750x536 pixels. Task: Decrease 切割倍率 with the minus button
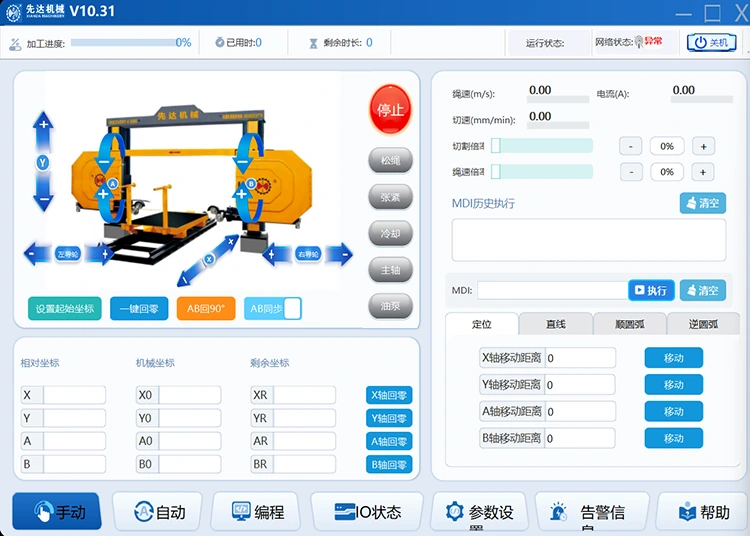coord(630,146)
